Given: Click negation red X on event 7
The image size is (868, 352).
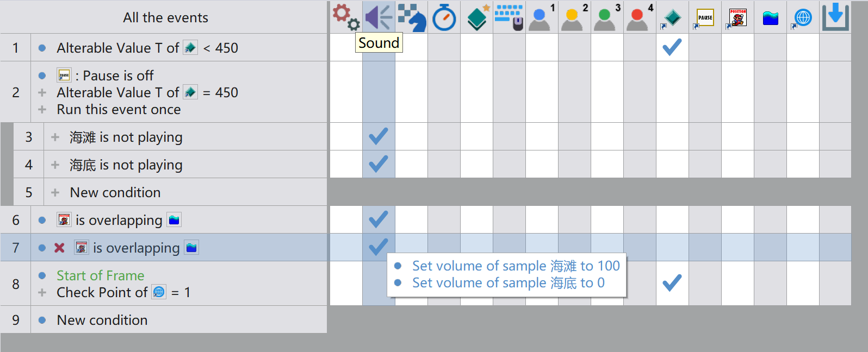Looking at the screenshot, I should [59, 248].
